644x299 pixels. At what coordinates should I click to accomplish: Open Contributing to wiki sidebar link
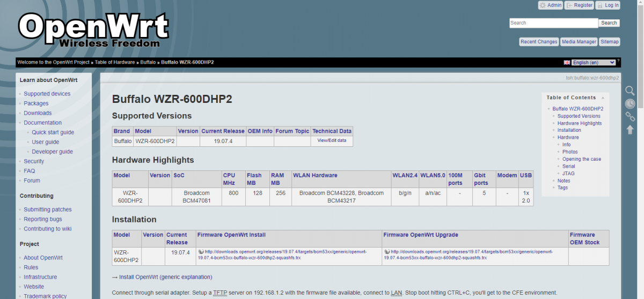tap(48, 229)
